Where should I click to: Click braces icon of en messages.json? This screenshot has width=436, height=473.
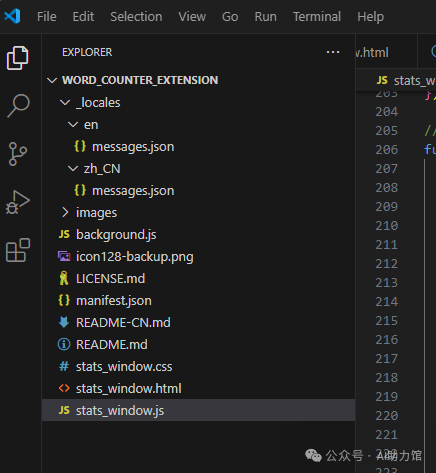pos(80,146)
